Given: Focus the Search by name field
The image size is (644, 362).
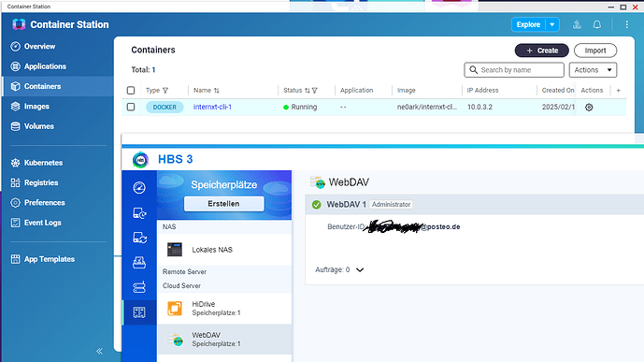Looking at the screenshot, I should [x=514, y=70].
